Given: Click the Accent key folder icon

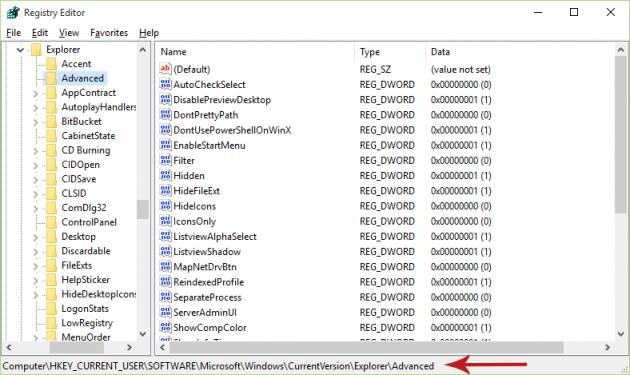Looking at the screenshot, I should point(51,64).
